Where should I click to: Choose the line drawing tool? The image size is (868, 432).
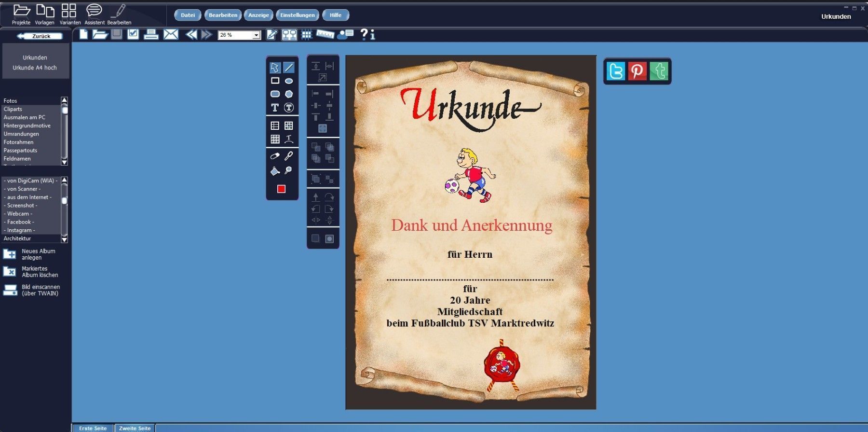pos(289,68)
